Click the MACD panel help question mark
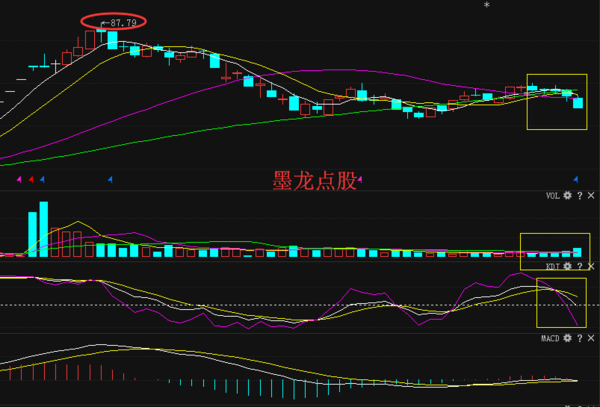This screenshot has width=600, height=407. [578, 340]
